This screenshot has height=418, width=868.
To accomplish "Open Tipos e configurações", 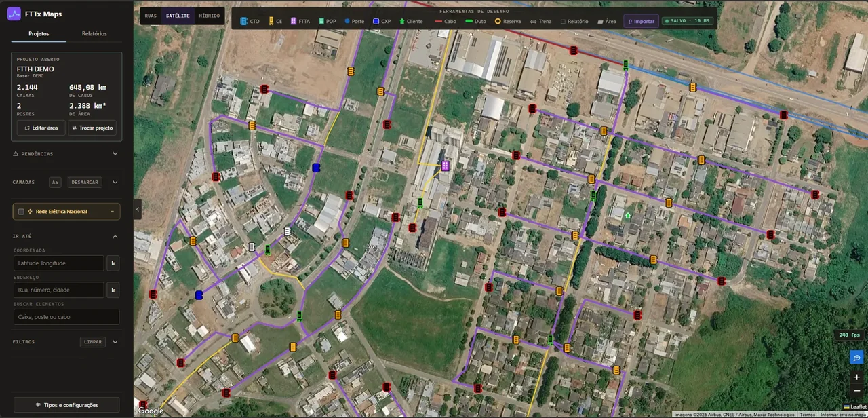I will [66, 405].
